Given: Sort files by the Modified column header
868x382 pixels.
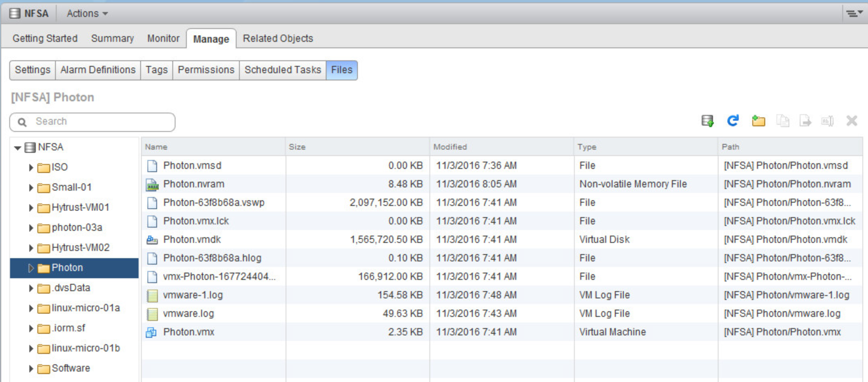Looking at the screenshot, I should click(x=450, y=147).
